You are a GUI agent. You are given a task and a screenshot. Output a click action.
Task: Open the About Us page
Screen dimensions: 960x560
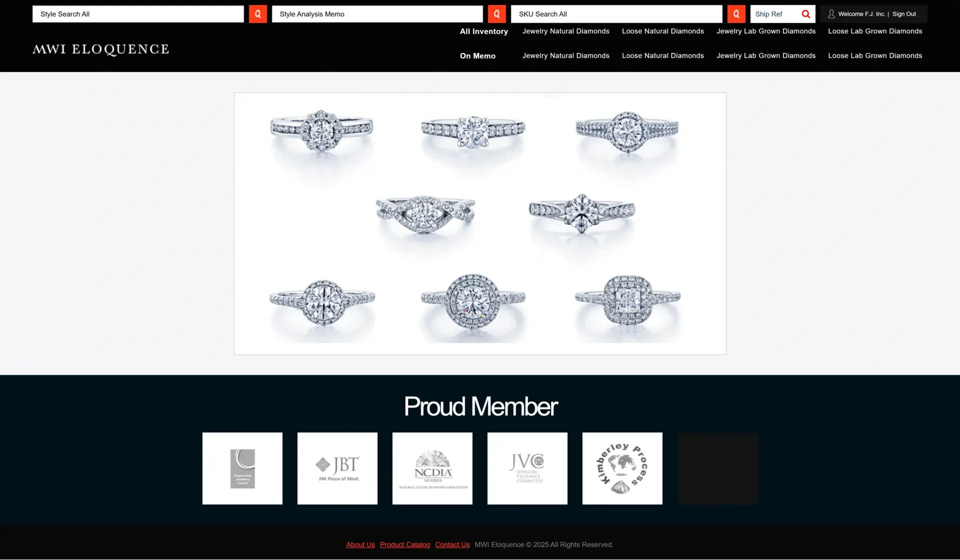pyautogui.click(x=360, y=544)
